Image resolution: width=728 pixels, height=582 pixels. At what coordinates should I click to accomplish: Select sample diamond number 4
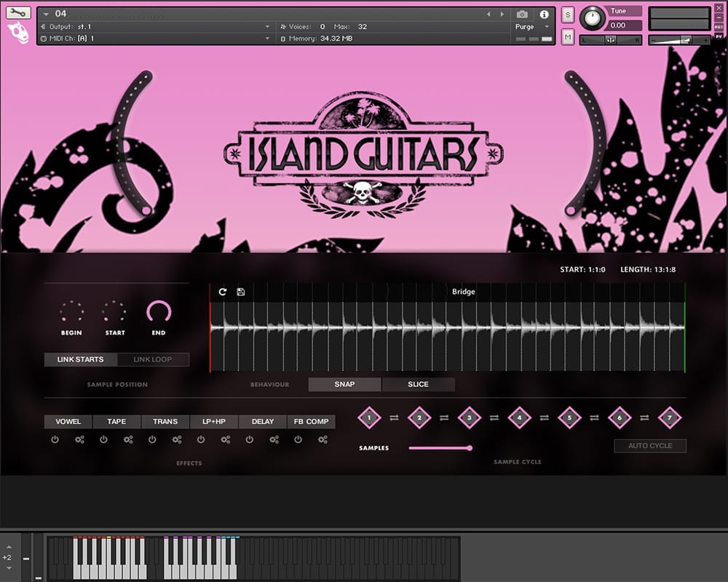[519, 418]
